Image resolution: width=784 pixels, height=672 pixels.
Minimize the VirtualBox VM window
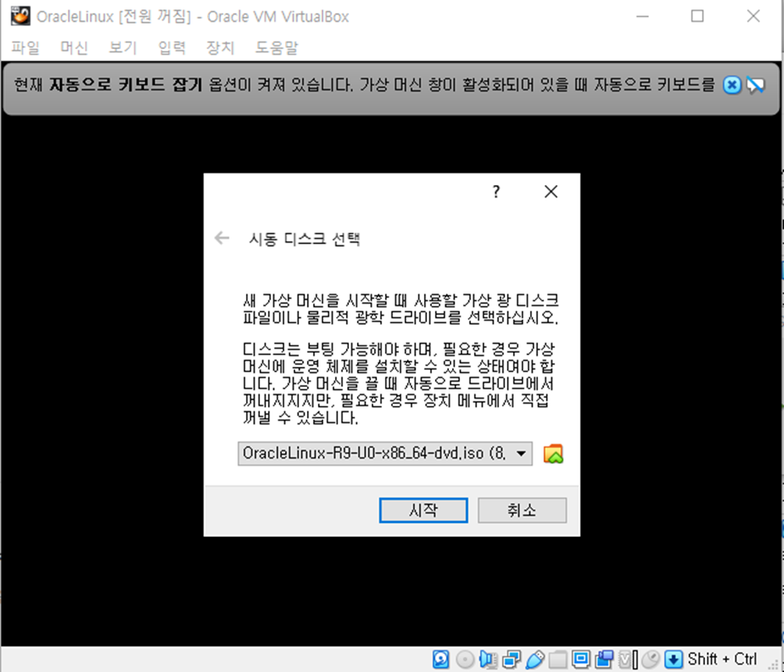click(x=643, y=16)
